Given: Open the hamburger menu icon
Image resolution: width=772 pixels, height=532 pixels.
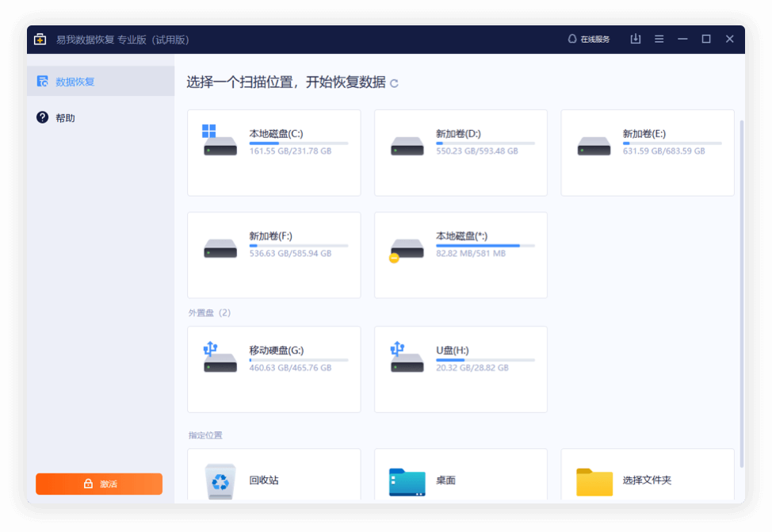Looking at the screenshot, I should [659, 39].
